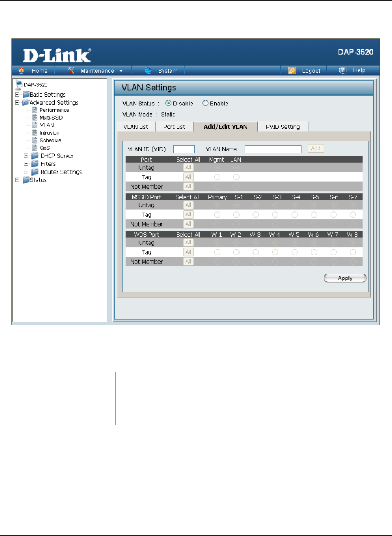Expand the Basic Settings tree node
Viewport: 392px width, 536px height.
17,94
